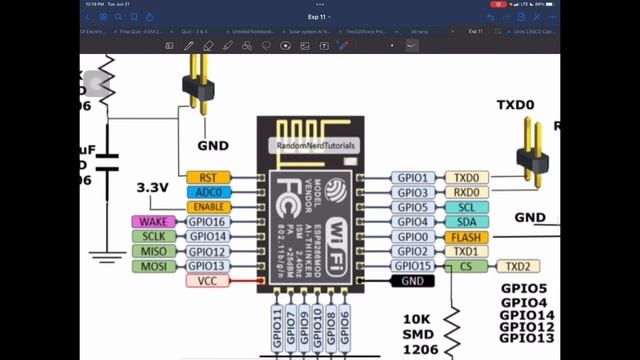Click the GPIO1 label
This screenshot has height=360, width=640.
click(x=413, y=178)
